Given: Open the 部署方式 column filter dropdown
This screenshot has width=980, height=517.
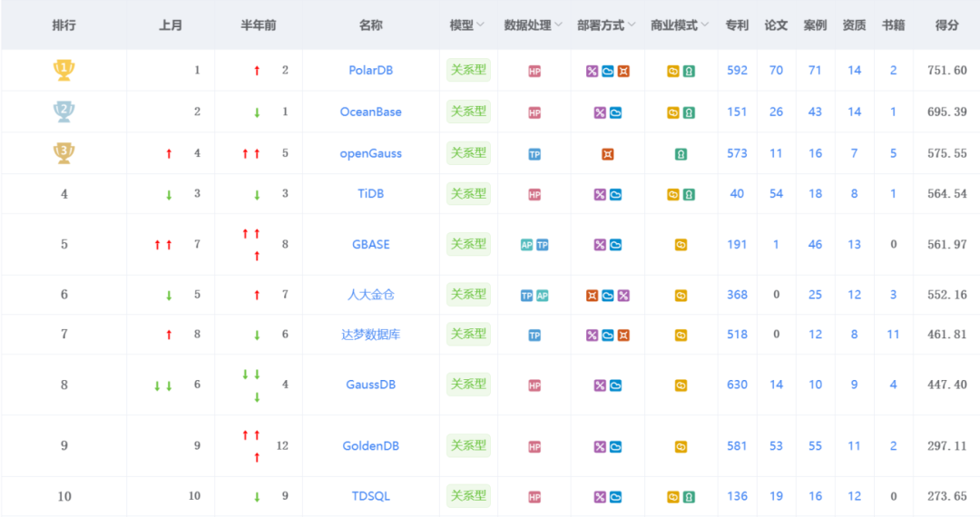Looking at the screenshot, I should click(632, 25).
